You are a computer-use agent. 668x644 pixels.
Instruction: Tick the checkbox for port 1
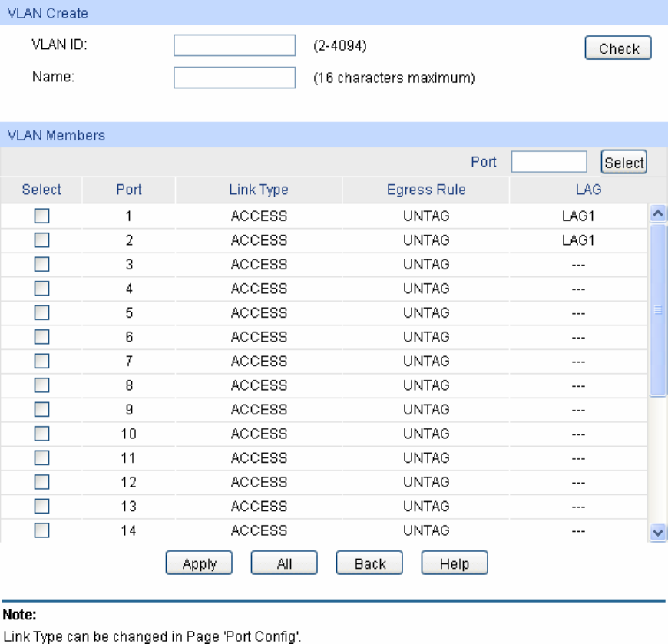tap(41, 216)
